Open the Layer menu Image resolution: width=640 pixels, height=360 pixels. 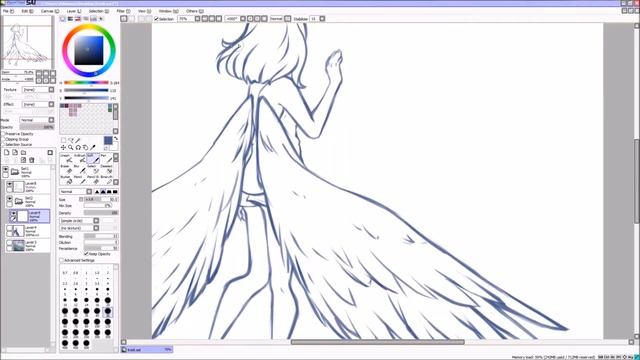(74, 11)
